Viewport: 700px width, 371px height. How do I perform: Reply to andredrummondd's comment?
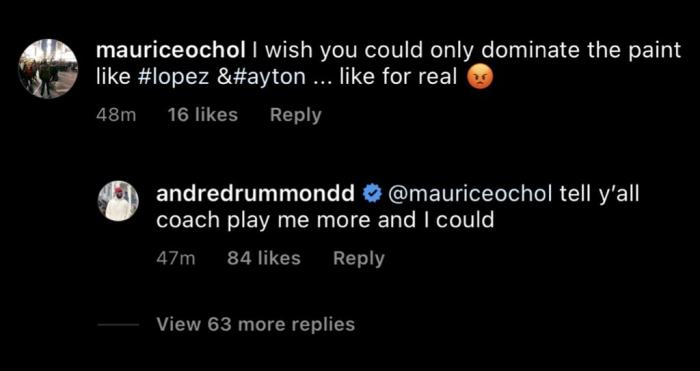click(x=358, y=259)
